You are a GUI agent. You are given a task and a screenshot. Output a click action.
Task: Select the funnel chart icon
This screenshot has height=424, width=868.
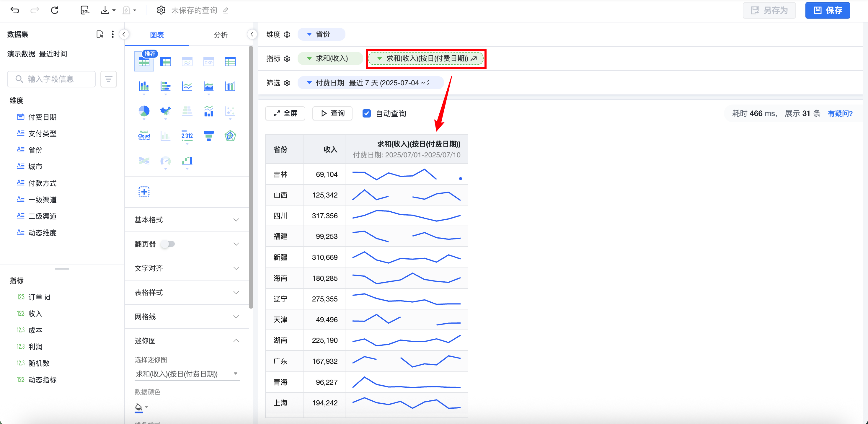click(x=208, y=136)
